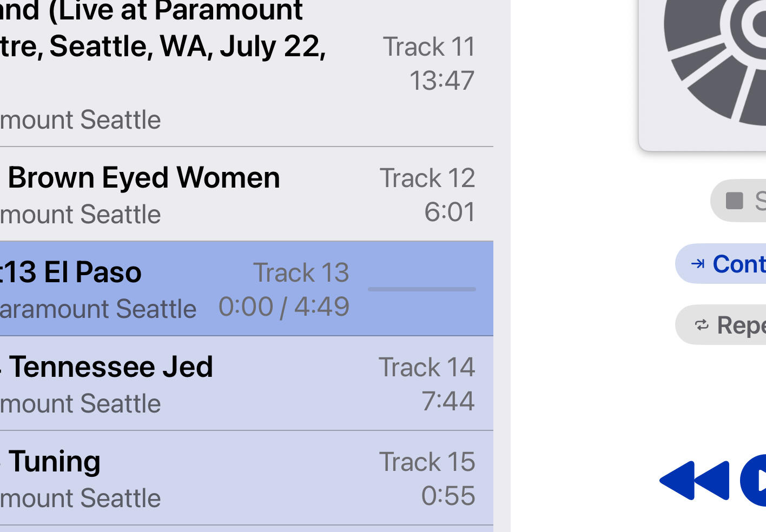Click the gray stop square icon
The image size is (766, 532).
[734, 201]
